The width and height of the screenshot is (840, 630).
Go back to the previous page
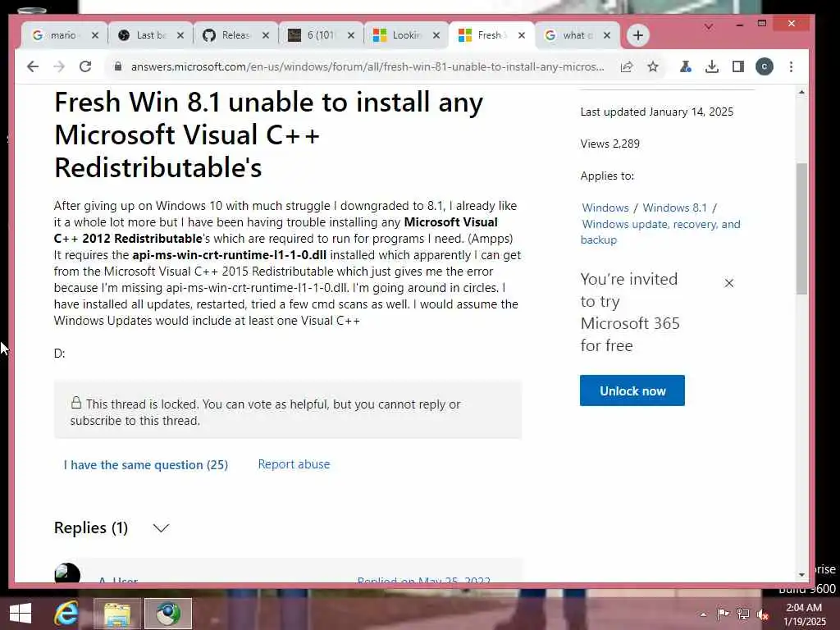click(33, 66)
